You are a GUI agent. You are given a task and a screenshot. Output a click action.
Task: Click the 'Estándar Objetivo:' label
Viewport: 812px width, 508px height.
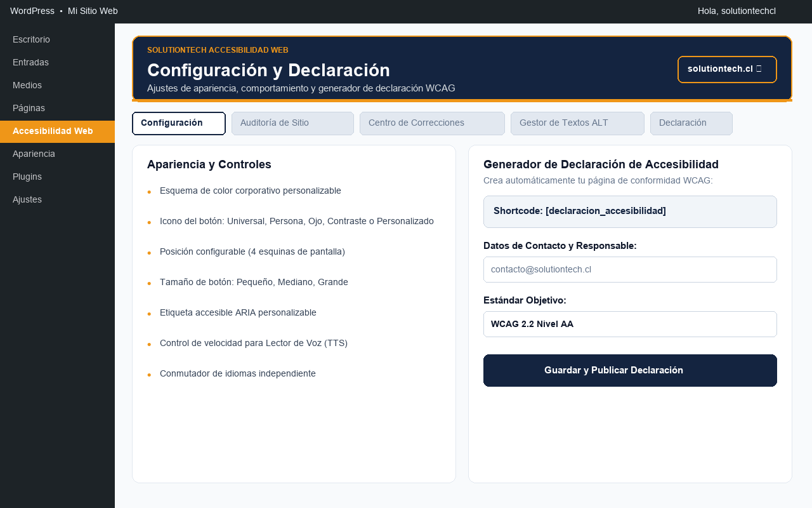pos(525,300)
